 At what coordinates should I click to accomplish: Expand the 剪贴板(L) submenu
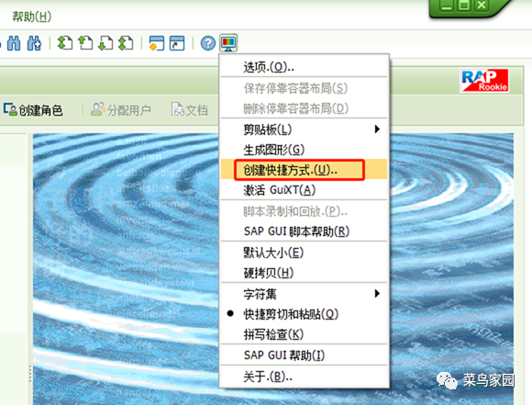(x=304, y=129)
